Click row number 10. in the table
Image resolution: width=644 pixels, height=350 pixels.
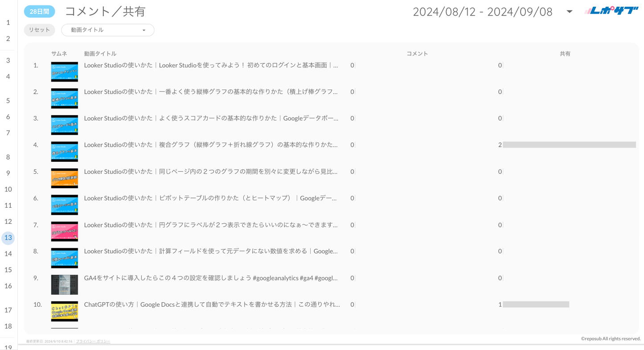coord(37,305)
